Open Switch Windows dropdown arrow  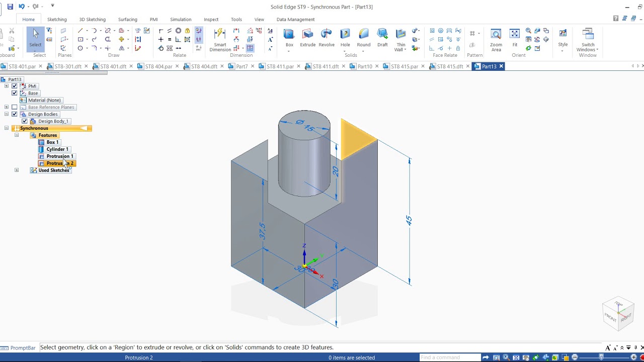point(597,50)
